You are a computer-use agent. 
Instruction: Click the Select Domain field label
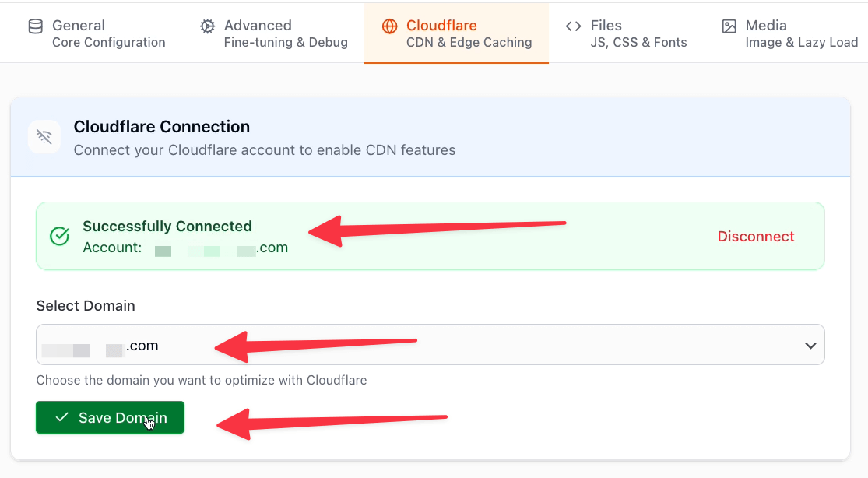tap(86, 306)
